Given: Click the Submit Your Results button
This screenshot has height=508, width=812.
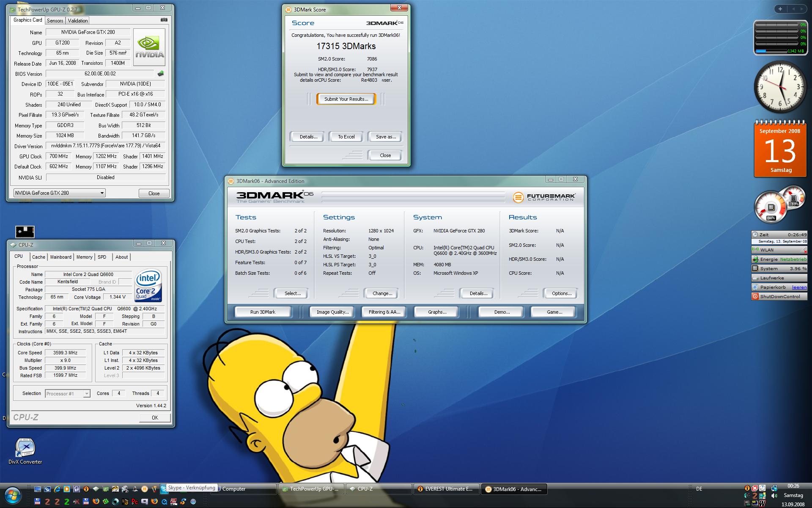Looking at the screenshot, I should (346, 99).
